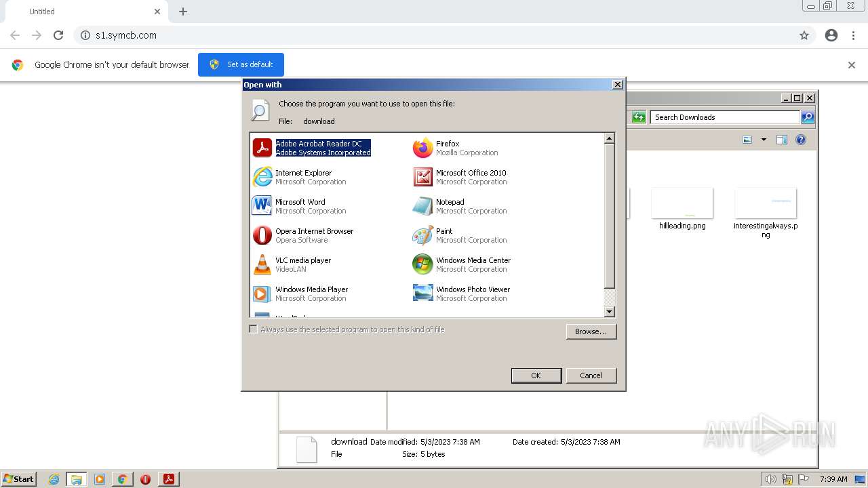Select the Untitled browser tab
This screenshot has width=868, height=488.
87,12
